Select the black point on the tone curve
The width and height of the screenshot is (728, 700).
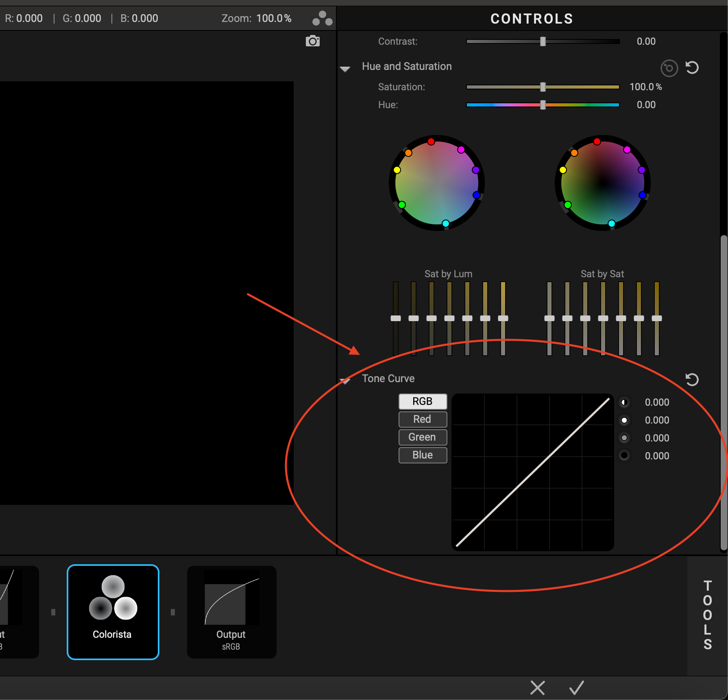point(624,456)
